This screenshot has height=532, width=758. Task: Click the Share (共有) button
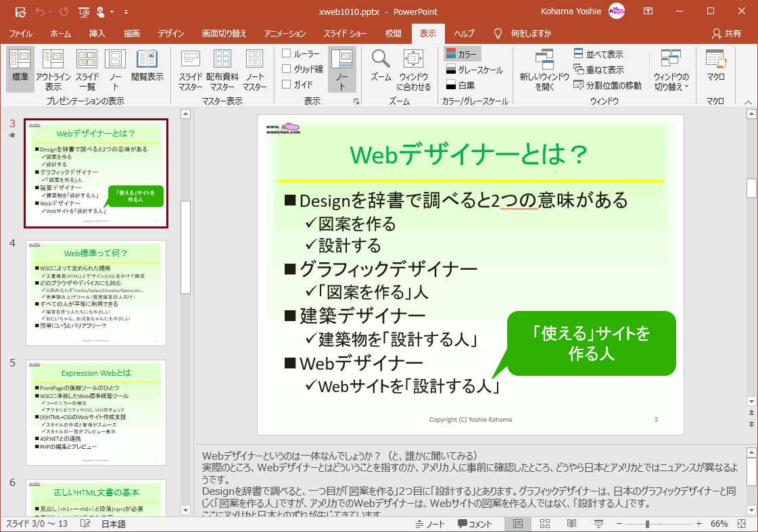(x=727, y=34)
